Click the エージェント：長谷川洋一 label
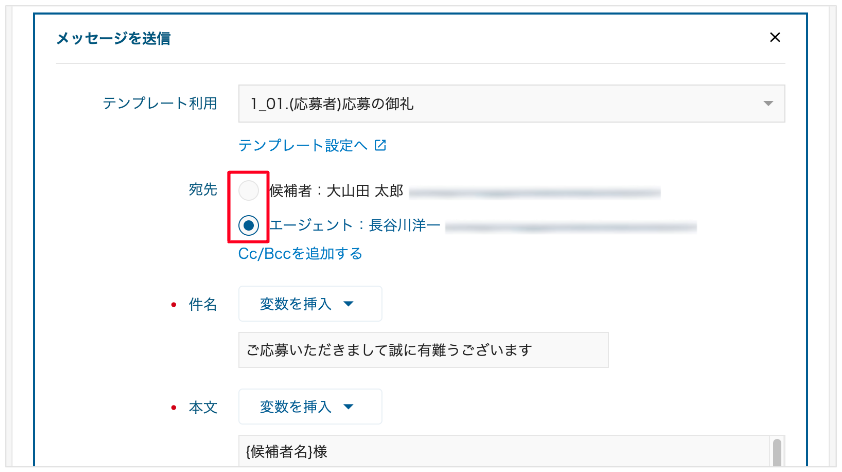The width and height of the screenshot is (842, 472). click(x=355, y=226)
